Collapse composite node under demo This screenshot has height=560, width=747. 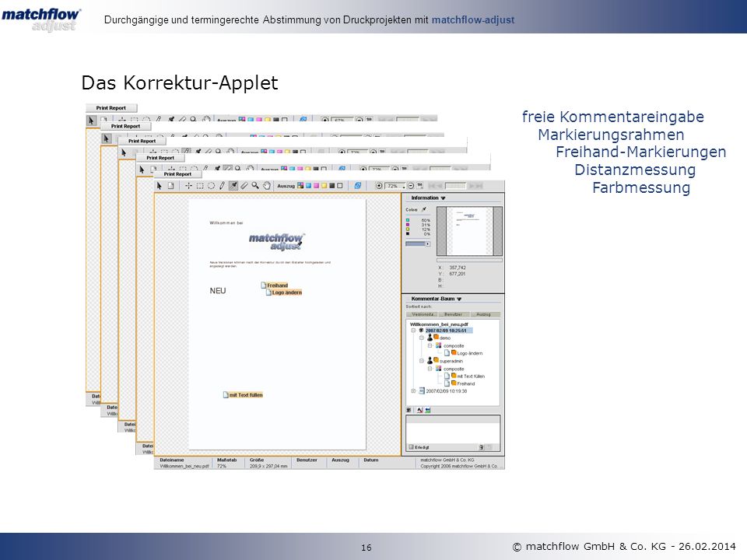(x=430, y=345)
